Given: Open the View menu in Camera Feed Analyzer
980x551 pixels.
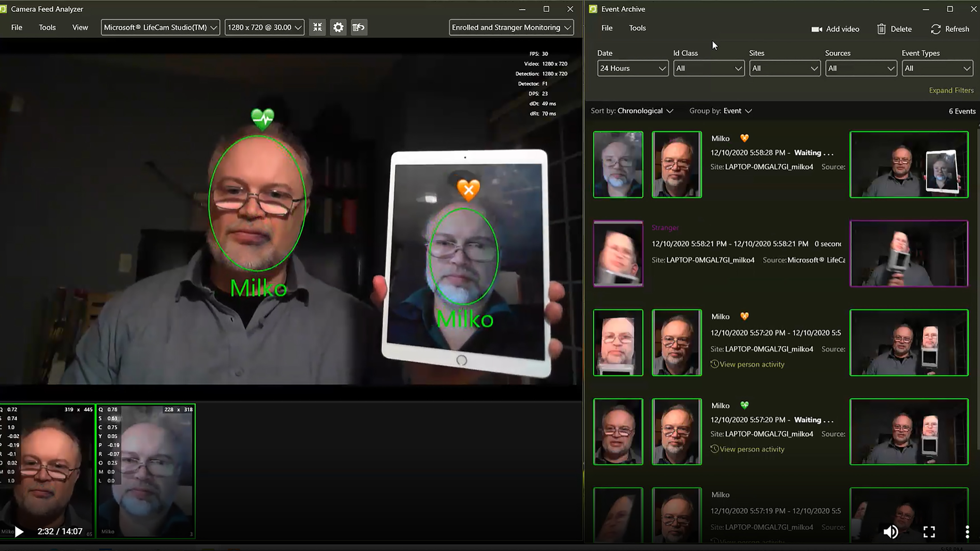Looking at the screenshot, I should 80,27.
